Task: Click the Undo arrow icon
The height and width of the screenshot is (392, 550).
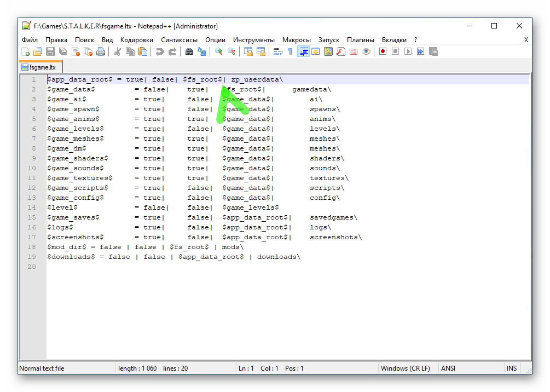Action: point(159,51)
